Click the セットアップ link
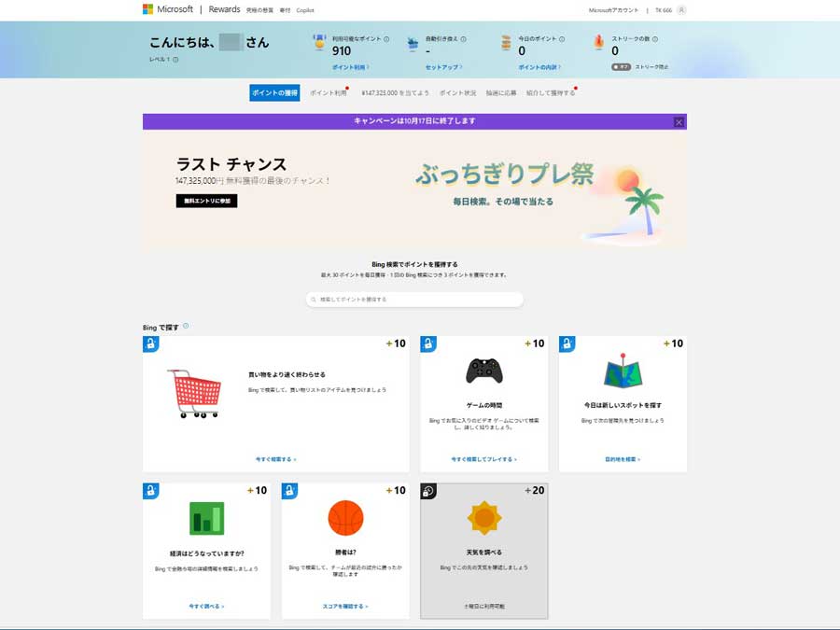The width and height of the screenshot is (840, 630). coord(443,67)
